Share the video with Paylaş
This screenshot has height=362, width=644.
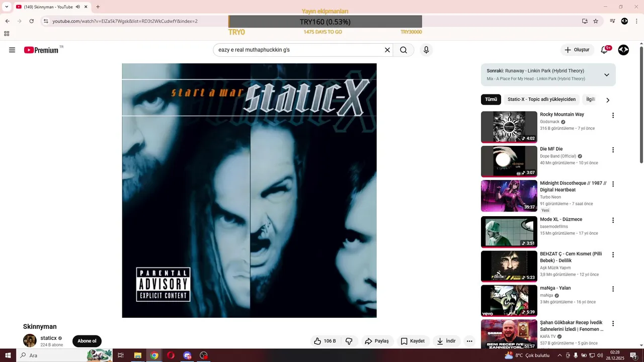pos(377,341)
